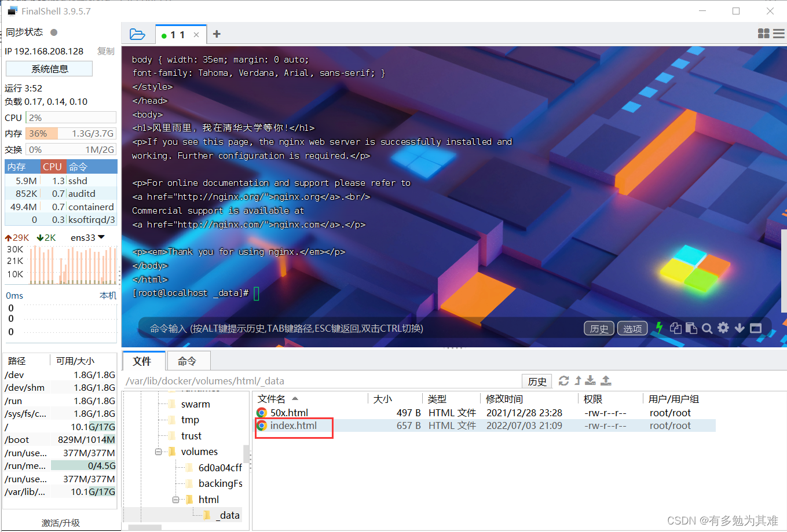Click the 激活/升级 link

pyautogui.click(x=61, y=523)
